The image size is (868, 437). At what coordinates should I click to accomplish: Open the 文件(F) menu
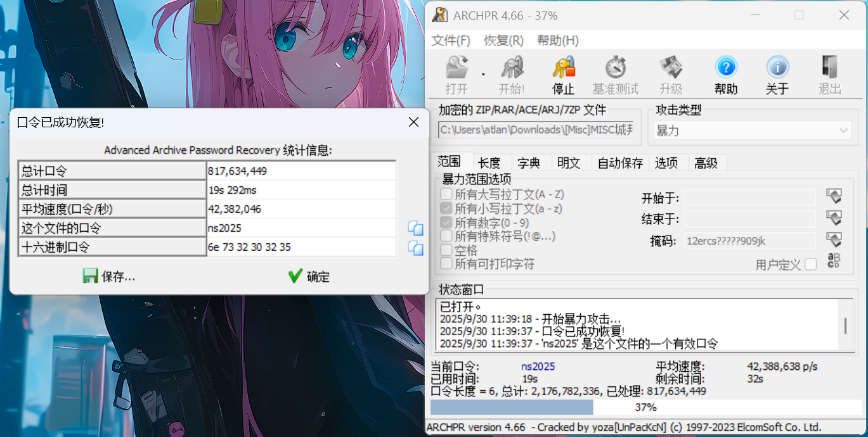tap(450, 40)
